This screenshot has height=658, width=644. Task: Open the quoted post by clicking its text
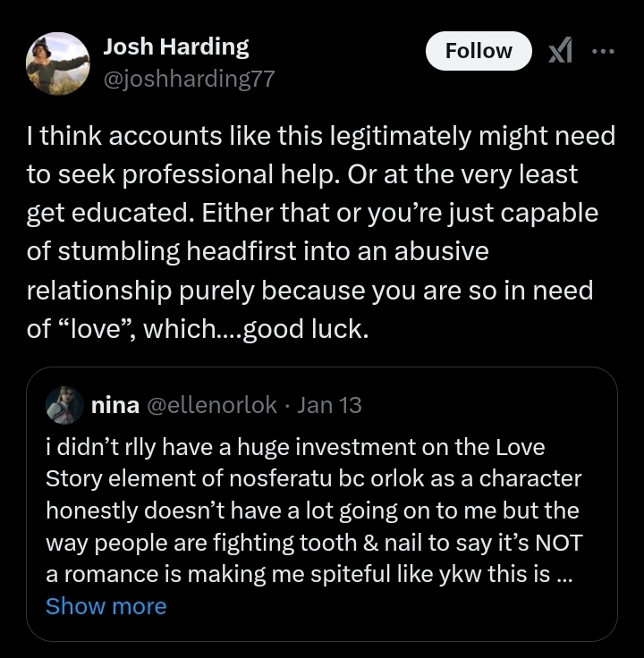coord(313,510)
